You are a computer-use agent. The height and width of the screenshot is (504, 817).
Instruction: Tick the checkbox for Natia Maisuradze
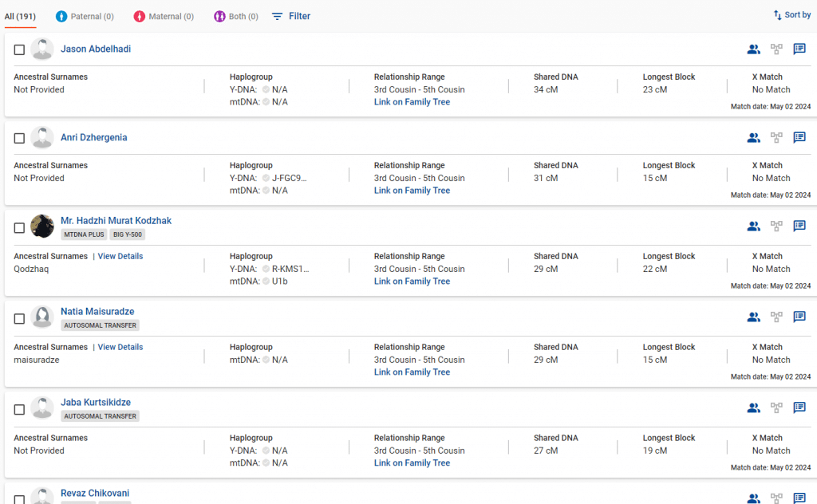(x=19, y=319)
